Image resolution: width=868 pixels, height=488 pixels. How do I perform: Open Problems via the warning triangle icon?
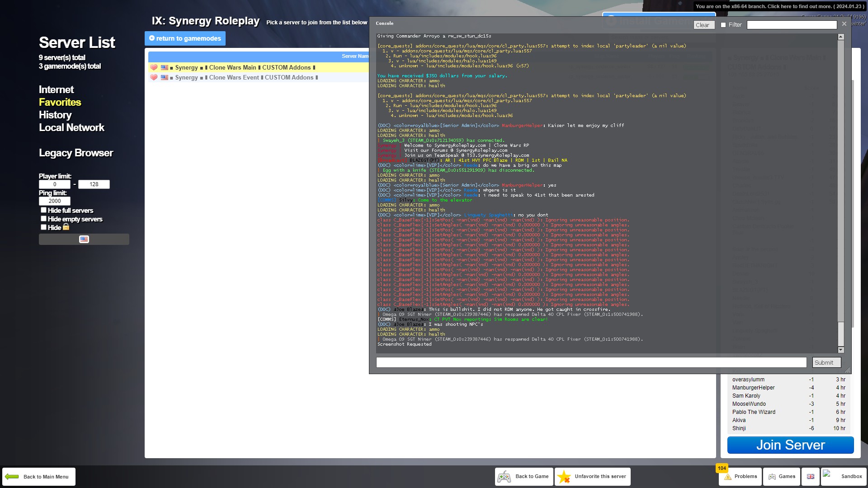727,477
